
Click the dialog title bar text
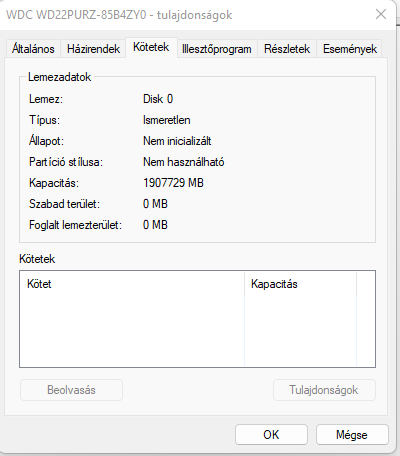pos(119,15)
